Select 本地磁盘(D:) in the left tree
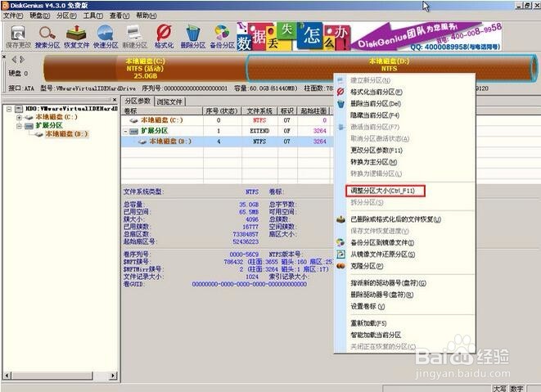 click(67, 134)
